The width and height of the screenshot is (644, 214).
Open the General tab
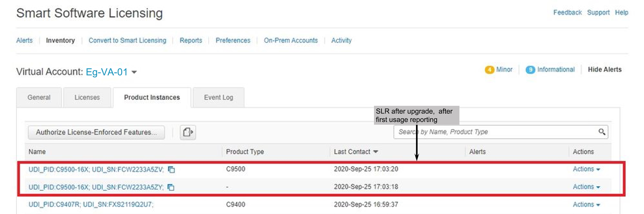pos(39,97)
